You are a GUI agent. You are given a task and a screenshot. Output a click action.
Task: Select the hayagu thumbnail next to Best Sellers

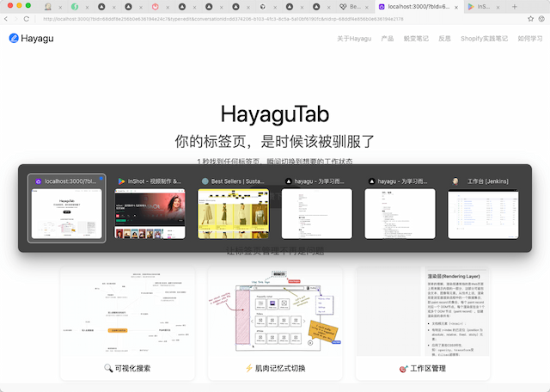(317, 214)
